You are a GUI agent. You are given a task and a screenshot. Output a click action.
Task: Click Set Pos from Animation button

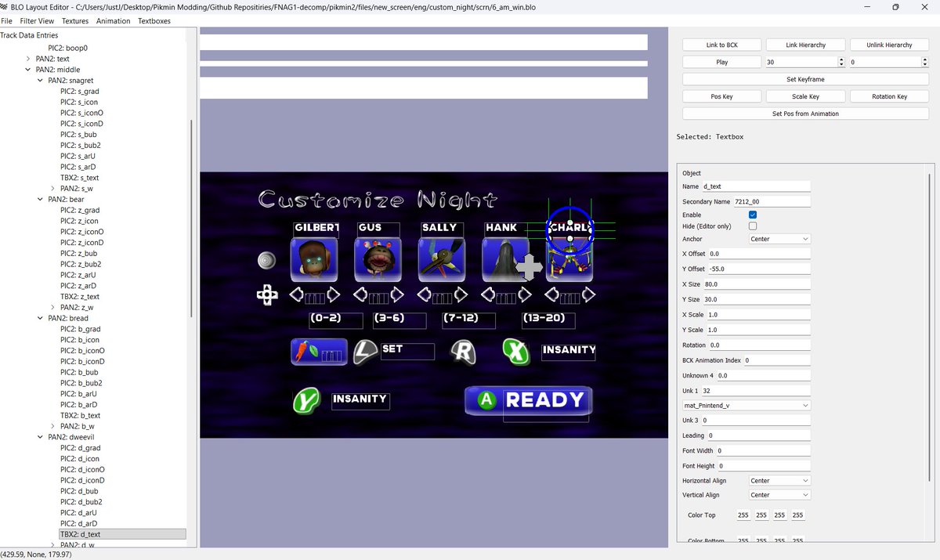pyautogui.click(x=806, y=114)
